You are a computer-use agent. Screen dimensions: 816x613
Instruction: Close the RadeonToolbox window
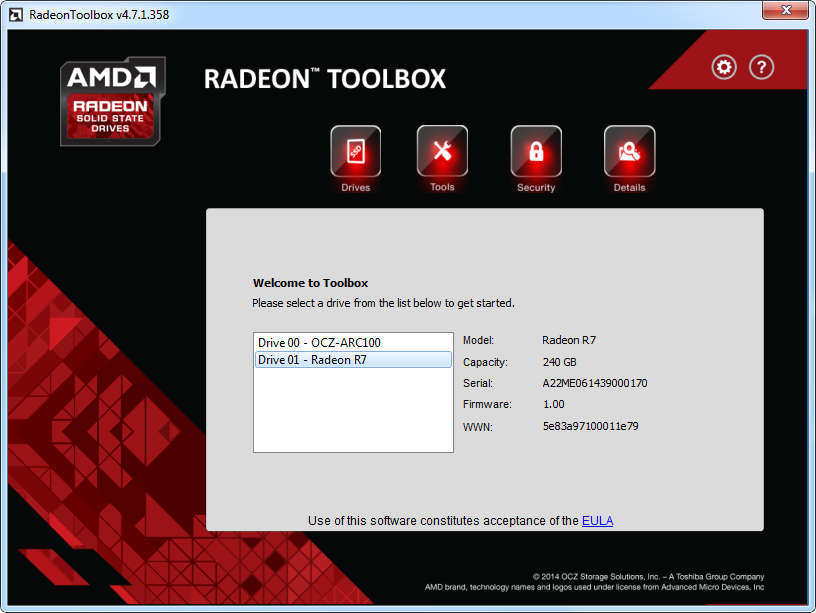click(786, 10)
